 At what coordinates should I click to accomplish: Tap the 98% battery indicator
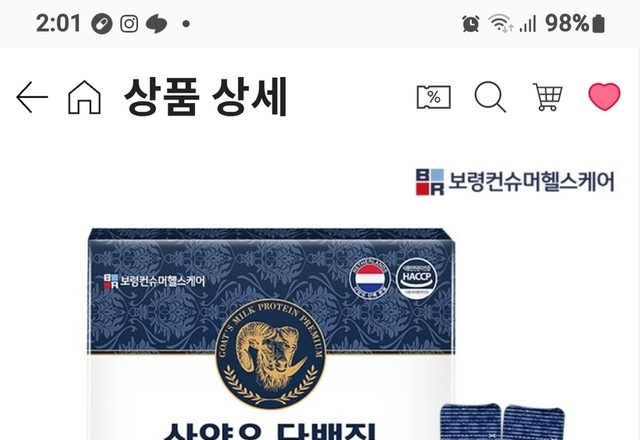[575, 23]
